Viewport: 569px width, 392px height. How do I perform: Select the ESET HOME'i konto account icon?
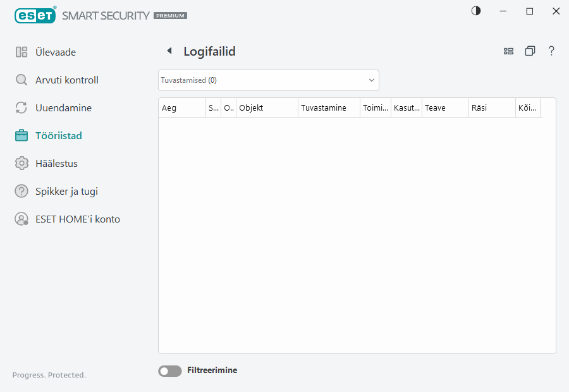[21, 219]
